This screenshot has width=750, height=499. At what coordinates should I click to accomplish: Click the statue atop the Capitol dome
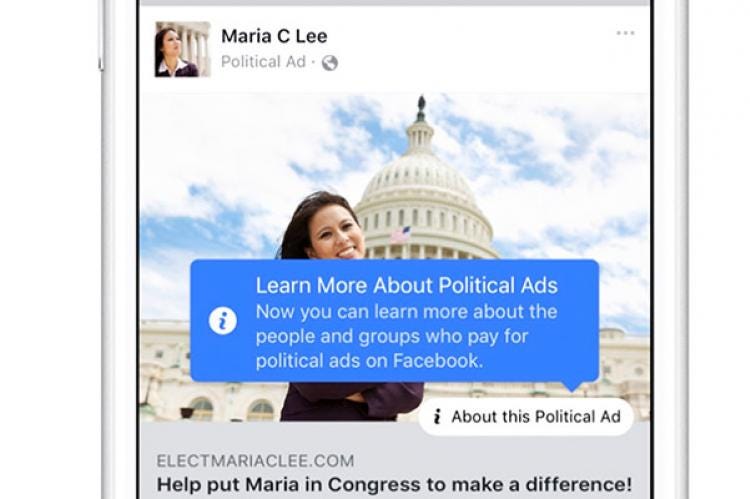pos(421,108)
